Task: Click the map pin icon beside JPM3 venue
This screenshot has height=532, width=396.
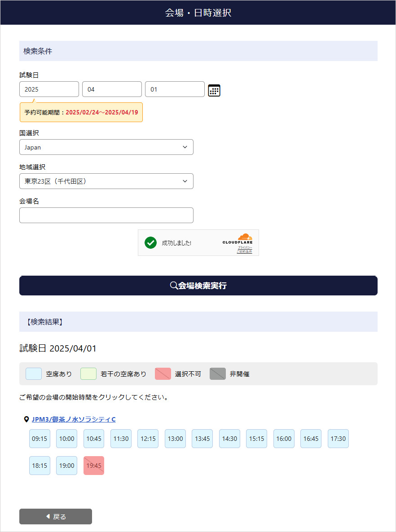Action: tap(26, 419)
